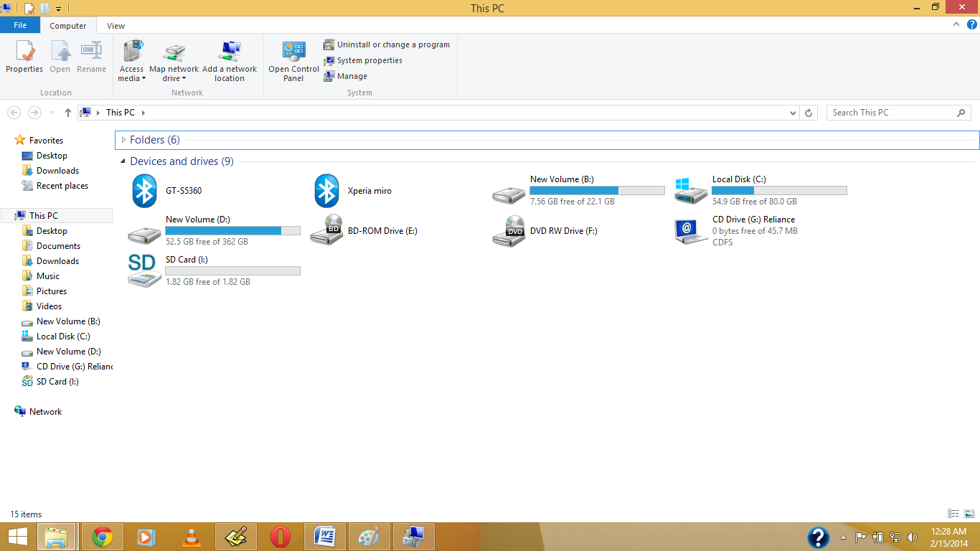Launch Google Chrome from the taskbar

[103, 537]
